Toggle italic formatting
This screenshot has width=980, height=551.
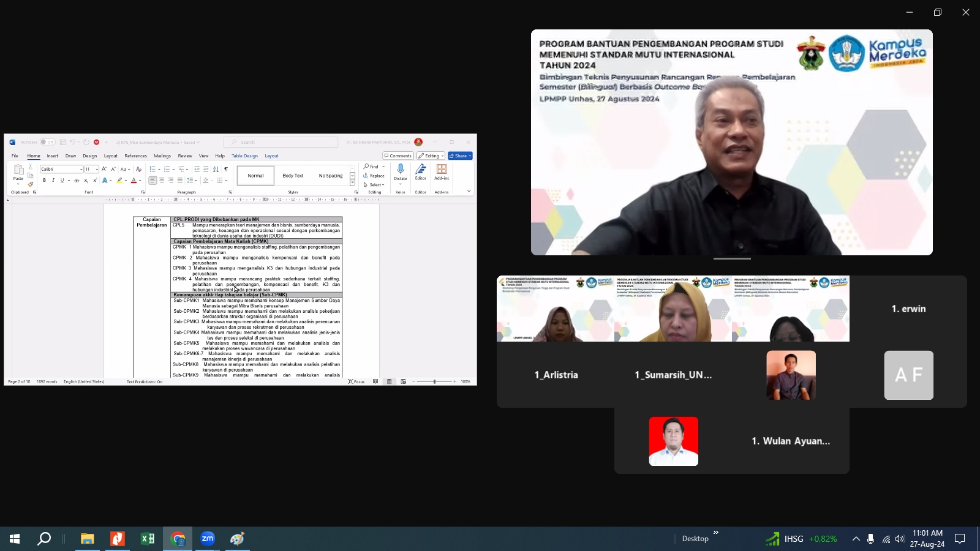pos(53,179)
